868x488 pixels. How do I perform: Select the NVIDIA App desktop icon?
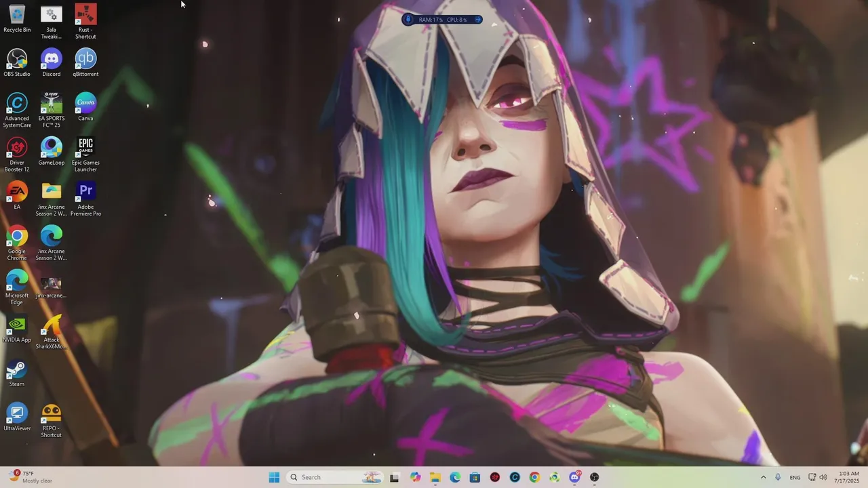(17, 329)
